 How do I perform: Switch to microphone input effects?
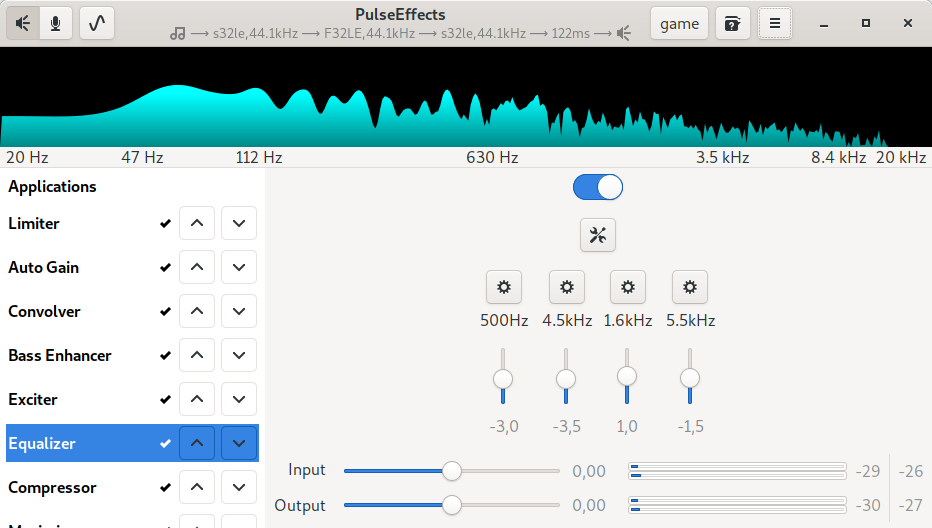pyautogui.click(x=56, y=23)
